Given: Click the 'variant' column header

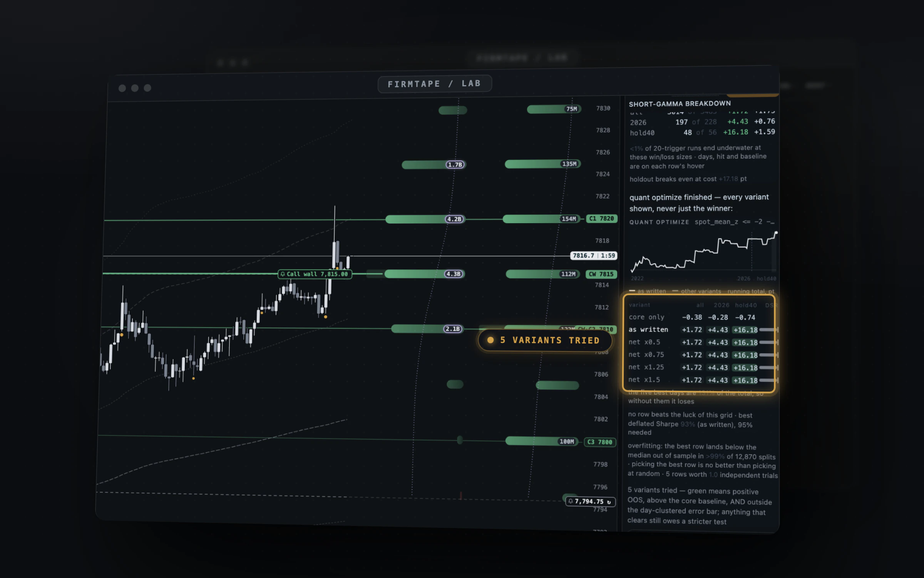Looking at the screenshot, I should (x=639, y=305).
